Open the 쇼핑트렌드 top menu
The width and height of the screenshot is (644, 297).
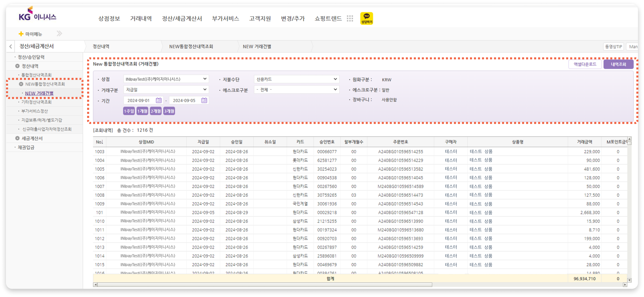pos(328,19)
